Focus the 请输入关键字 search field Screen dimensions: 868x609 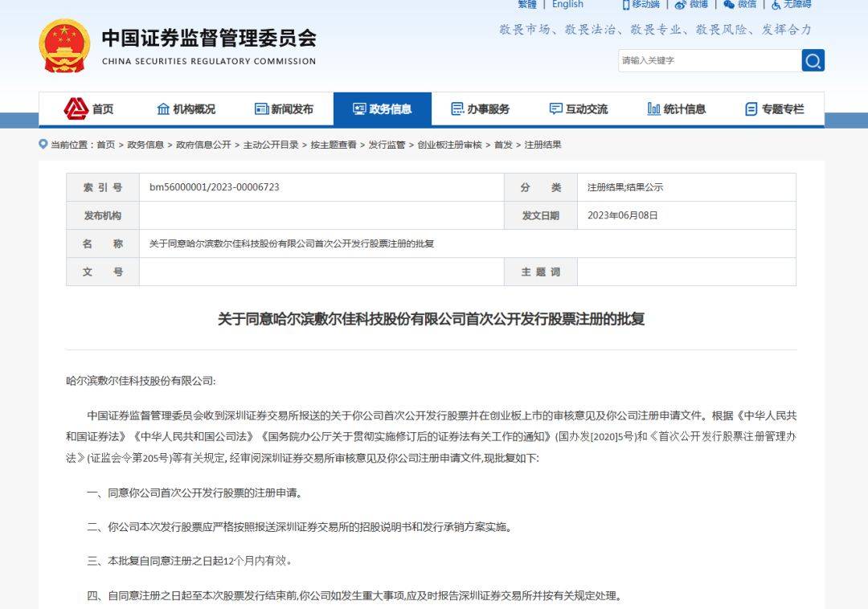pos(707,60)
